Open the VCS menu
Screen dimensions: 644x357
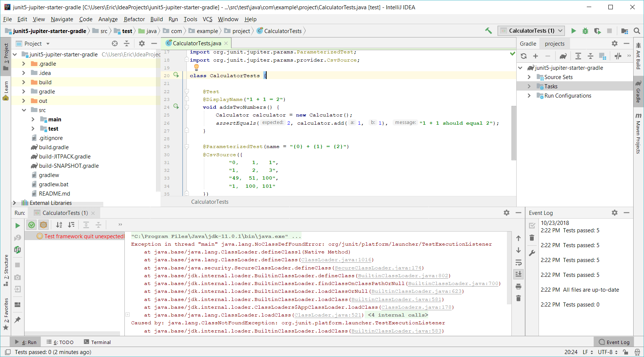tap(208, 19)
